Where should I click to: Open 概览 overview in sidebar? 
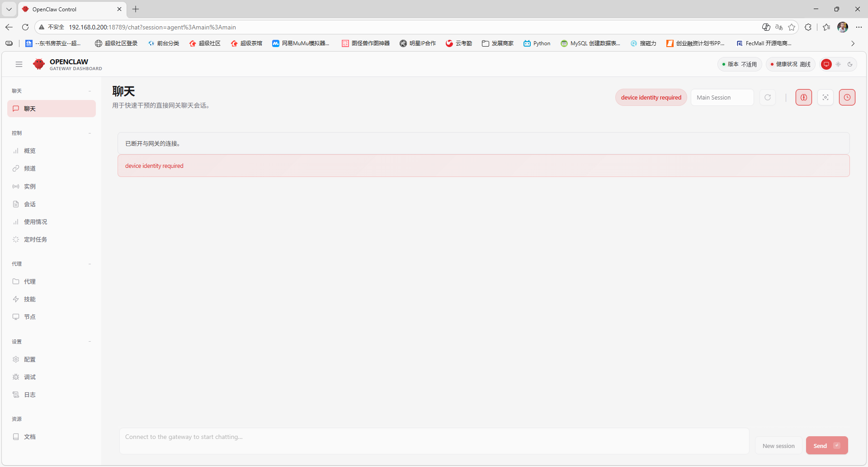pos(30,151)
